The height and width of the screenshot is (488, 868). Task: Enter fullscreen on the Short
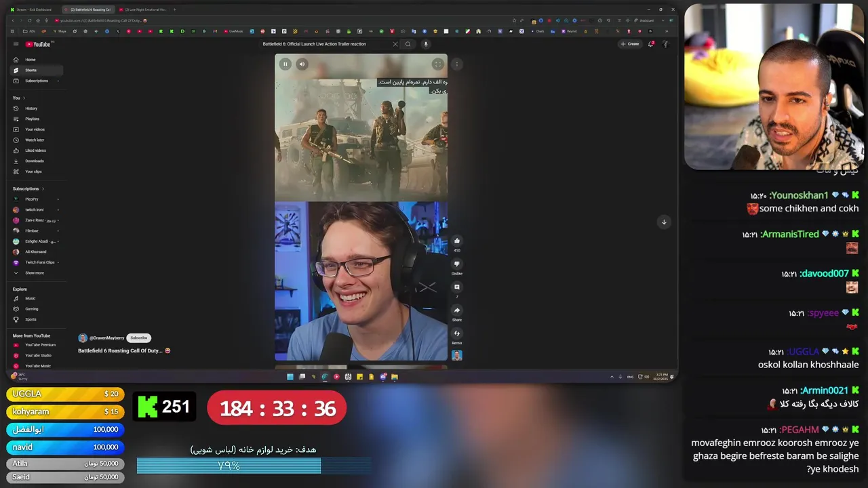click(437, 64)
